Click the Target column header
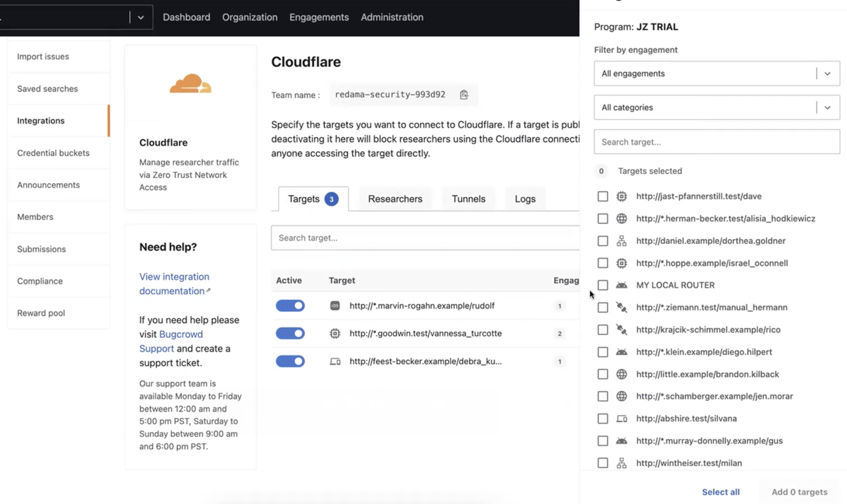The height and width of the screenshot is (504, 847). point(342,280)
